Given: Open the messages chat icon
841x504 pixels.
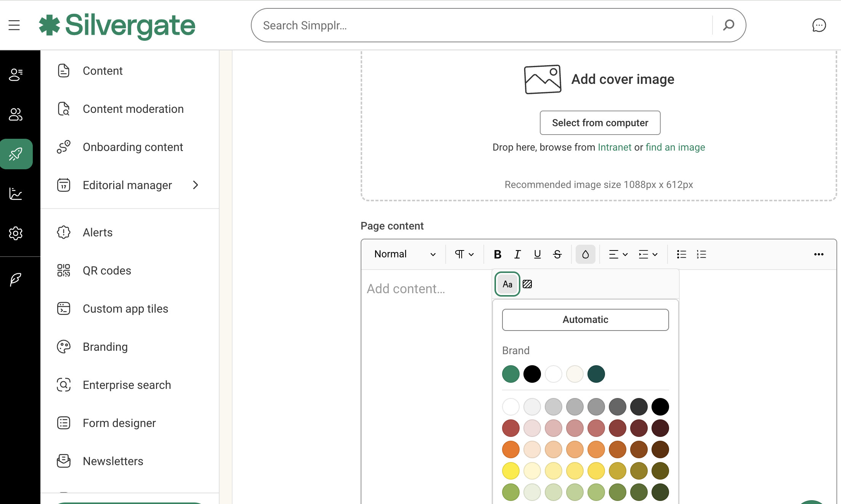Looking at the screenshot, I should 819,25.
